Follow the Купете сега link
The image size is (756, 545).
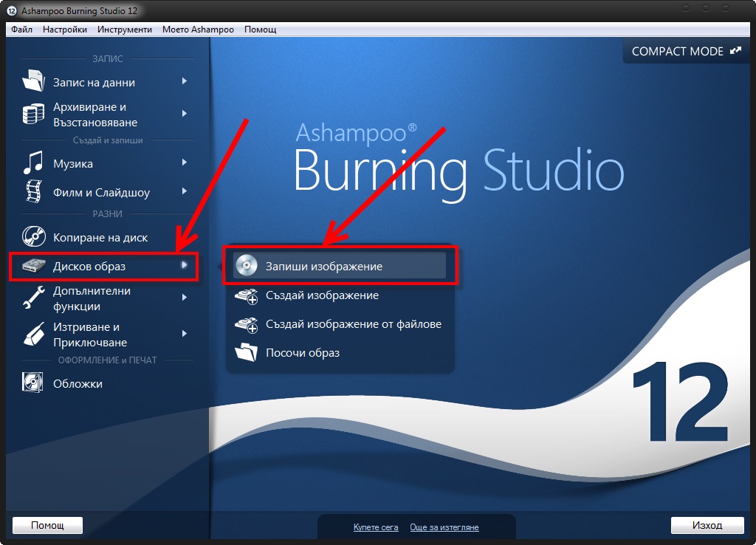376,527
